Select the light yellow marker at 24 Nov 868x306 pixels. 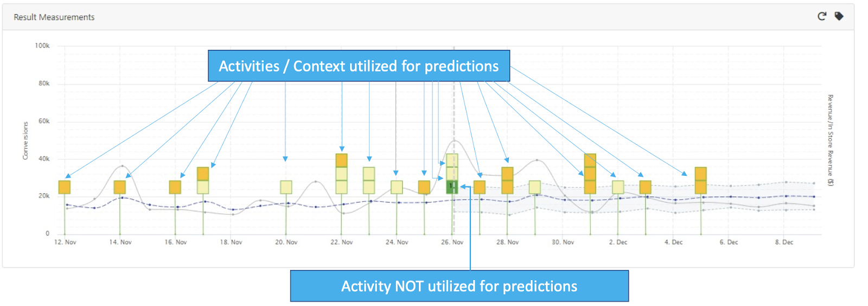pyautogui.click(x=397, y=187)
